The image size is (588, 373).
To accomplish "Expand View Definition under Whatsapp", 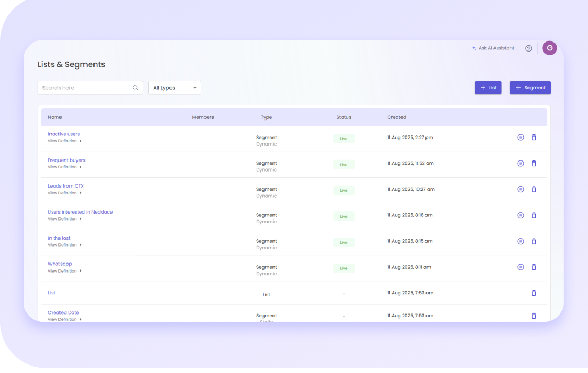I will [x=64, y=271].
